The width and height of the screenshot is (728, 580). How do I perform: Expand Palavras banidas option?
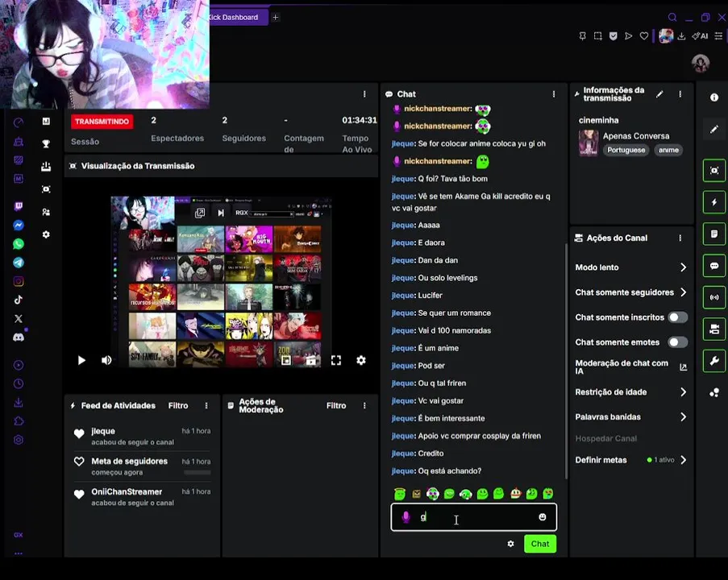630,417
